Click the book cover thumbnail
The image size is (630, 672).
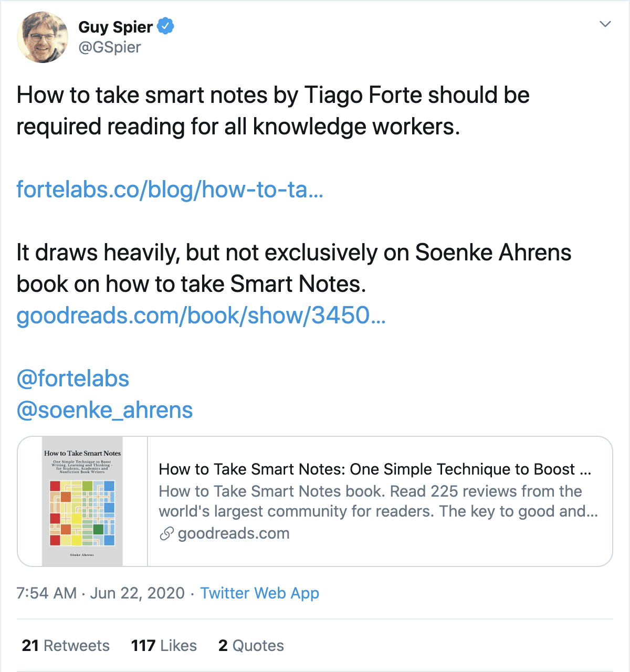tap(82, 501)
